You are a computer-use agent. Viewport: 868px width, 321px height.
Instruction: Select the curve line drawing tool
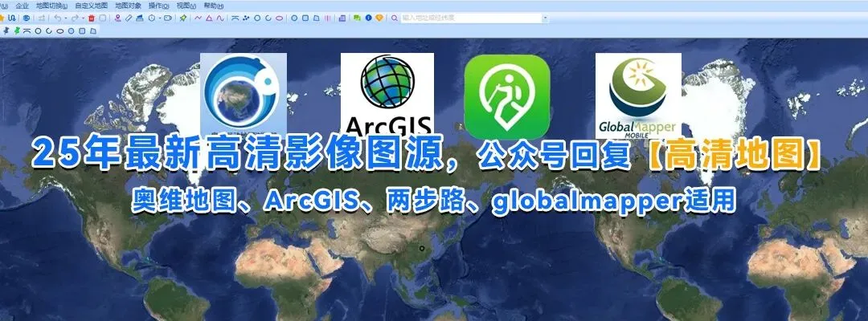220,18
